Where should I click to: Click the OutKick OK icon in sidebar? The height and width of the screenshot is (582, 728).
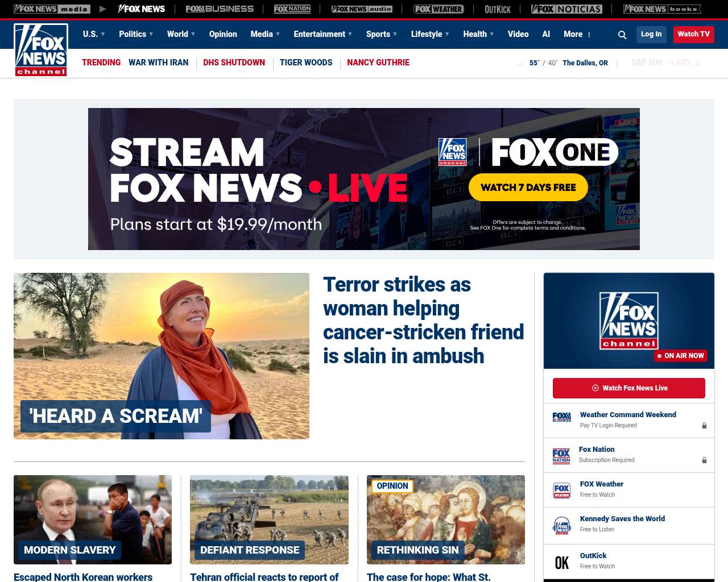[x=561, y=562]
